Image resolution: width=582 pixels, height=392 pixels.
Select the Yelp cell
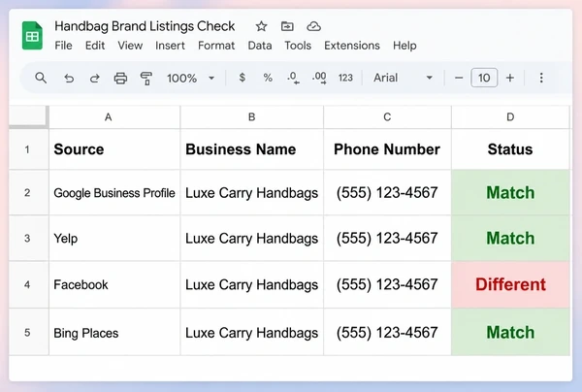[114, 239]
